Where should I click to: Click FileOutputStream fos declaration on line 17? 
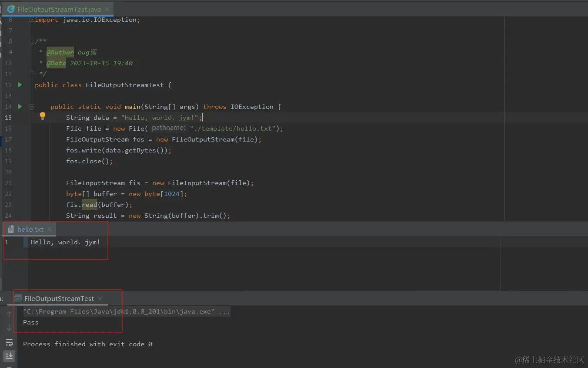click(164, 139)
